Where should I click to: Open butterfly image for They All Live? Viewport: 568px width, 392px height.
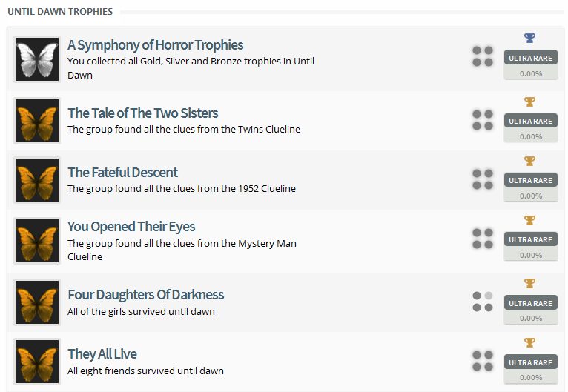[37, 362]
